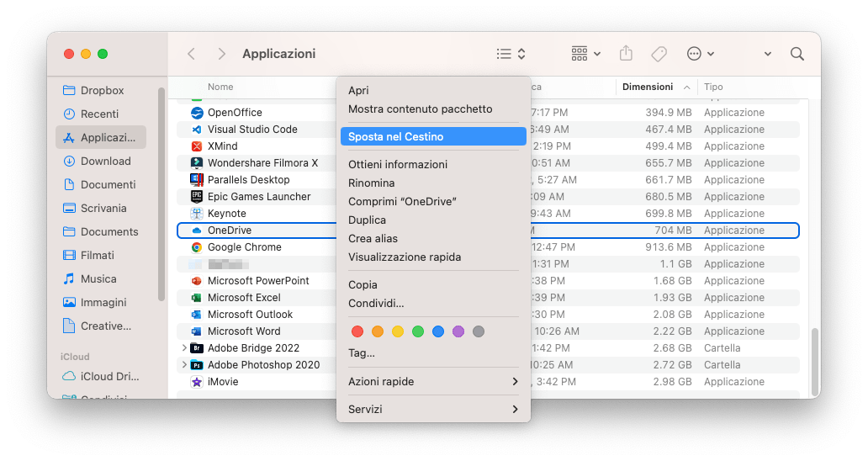This screenshot has width=868, height=461.
Task: Expand the Adobe Bridge 2022 folder
Action: (184, 348)
